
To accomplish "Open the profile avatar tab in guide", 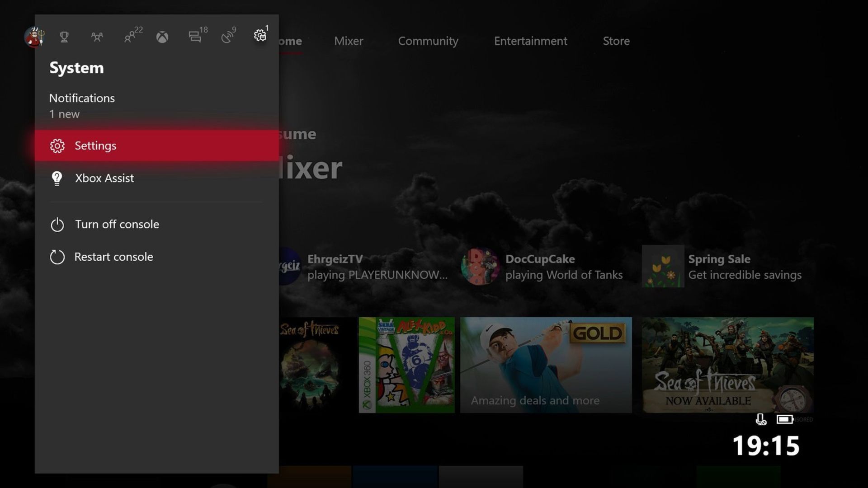I will [34, 37].
